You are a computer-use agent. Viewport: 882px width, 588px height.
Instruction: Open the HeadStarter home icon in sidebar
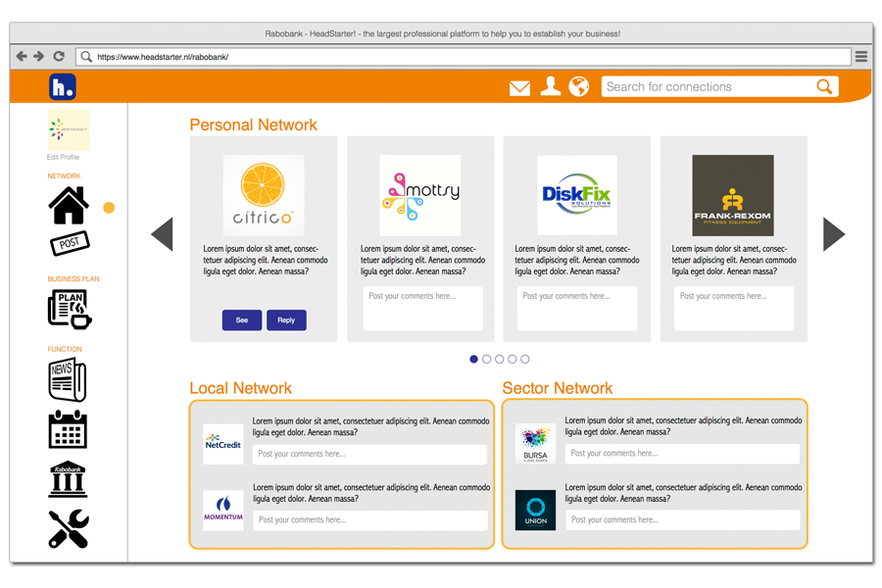click(67, 206)
